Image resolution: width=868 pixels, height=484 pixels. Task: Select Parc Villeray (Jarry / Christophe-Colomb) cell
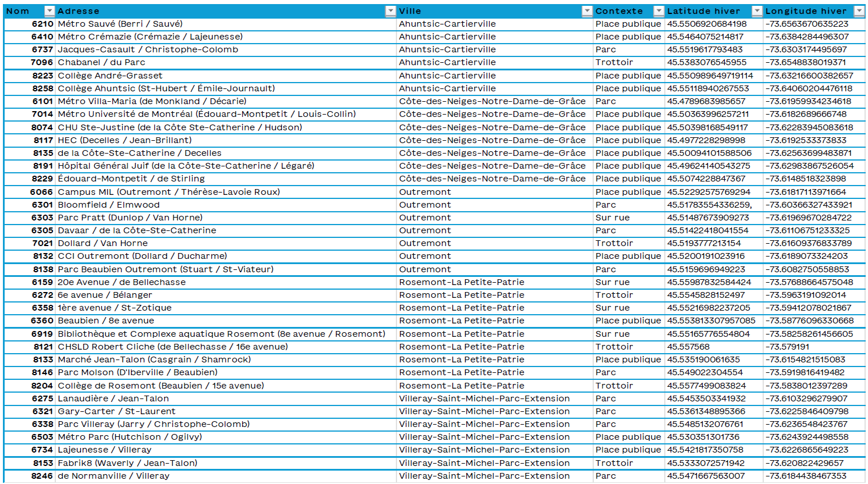[x=226, y=424]
